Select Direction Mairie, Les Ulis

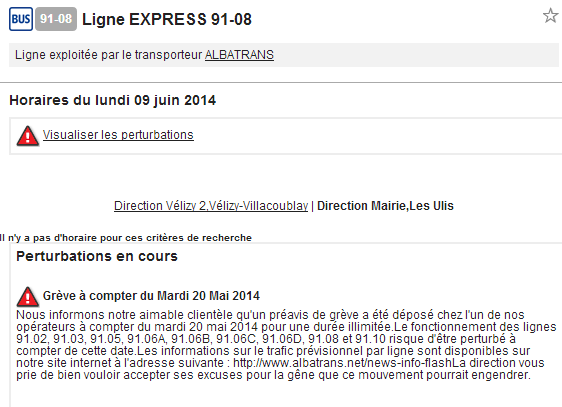(385, 206)
